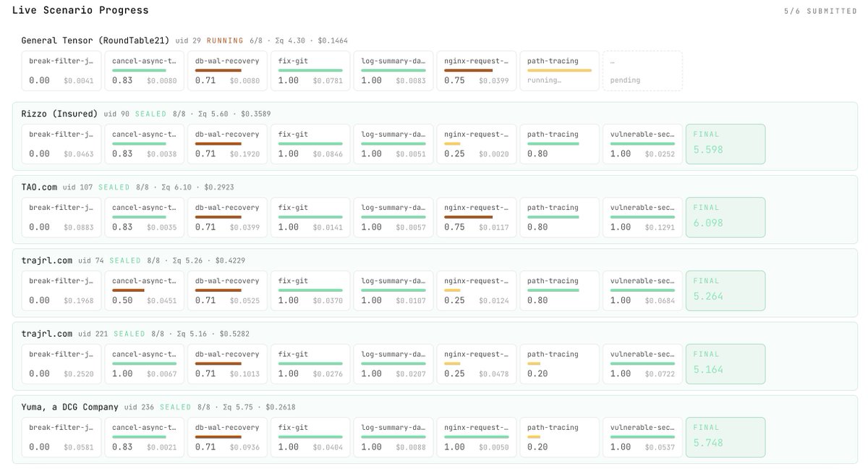This screenshot has height=469, width=868.
Task: Click the $0.1291 cost in TAO.com's row
Action: click(660, 227)
